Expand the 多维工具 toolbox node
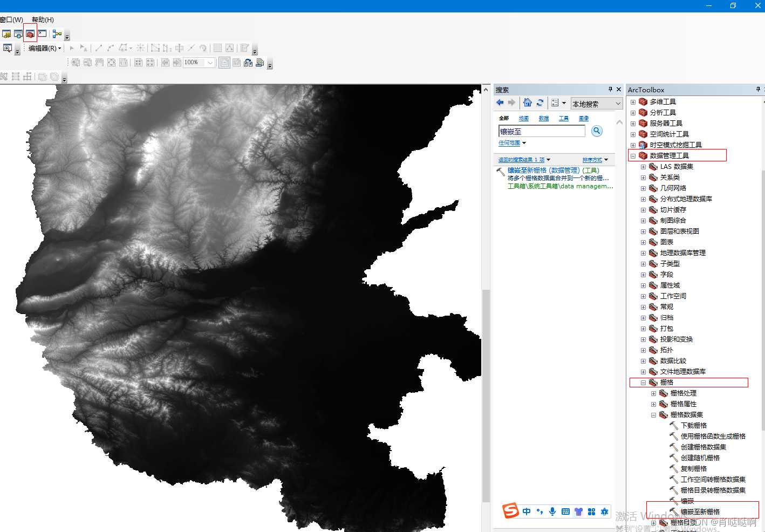765x532 pixels. click(x=632, y=101)
